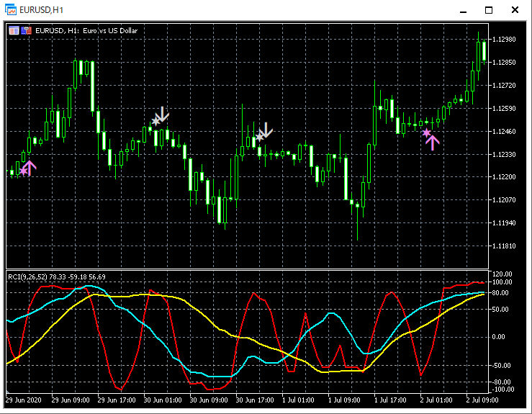Click the EURUSD,H1 chart window icon

[x=11, y=10]
